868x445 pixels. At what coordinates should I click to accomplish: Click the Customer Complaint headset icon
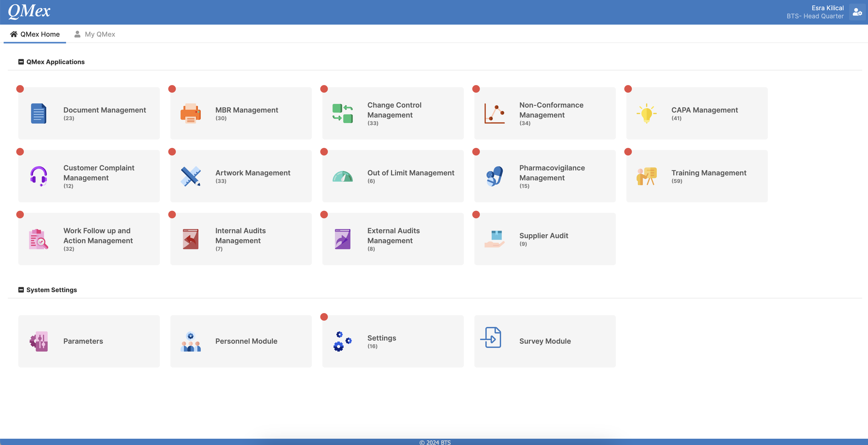(39, 176)
